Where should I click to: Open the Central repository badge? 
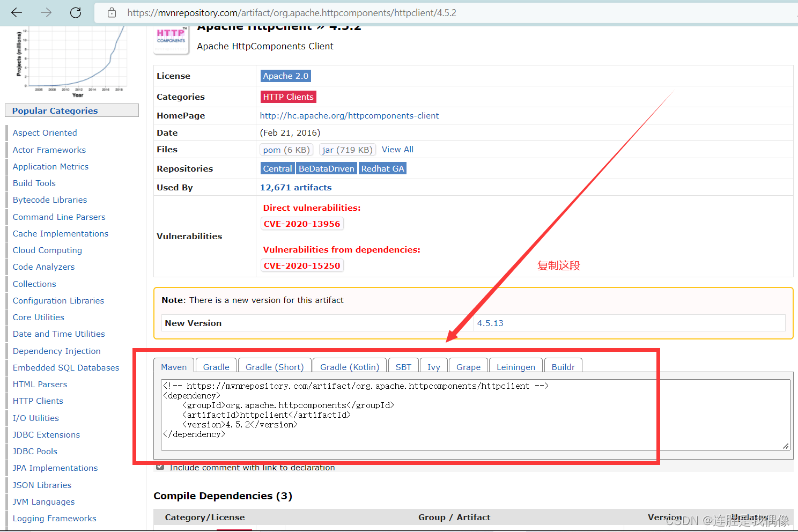click(277, 168)
